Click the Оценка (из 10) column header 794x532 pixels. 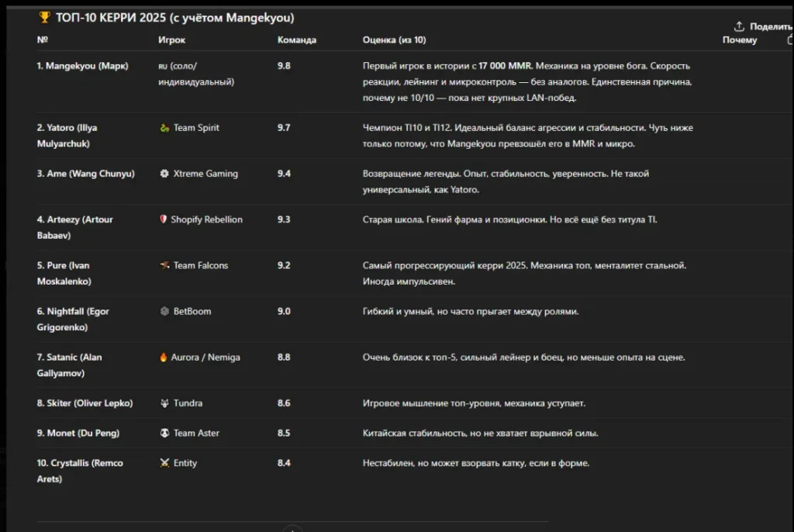(394, 40)
